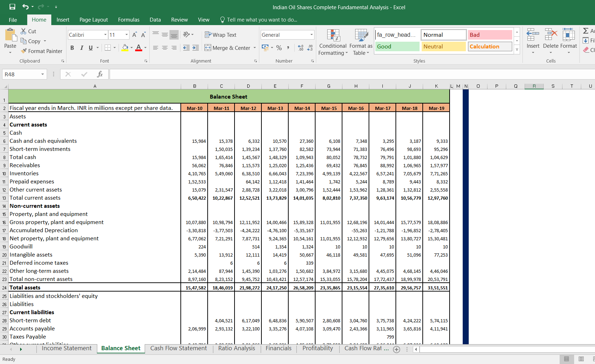Open the Accounting Number Format icon
Screen dimensions: 595x364
(265, 48)
